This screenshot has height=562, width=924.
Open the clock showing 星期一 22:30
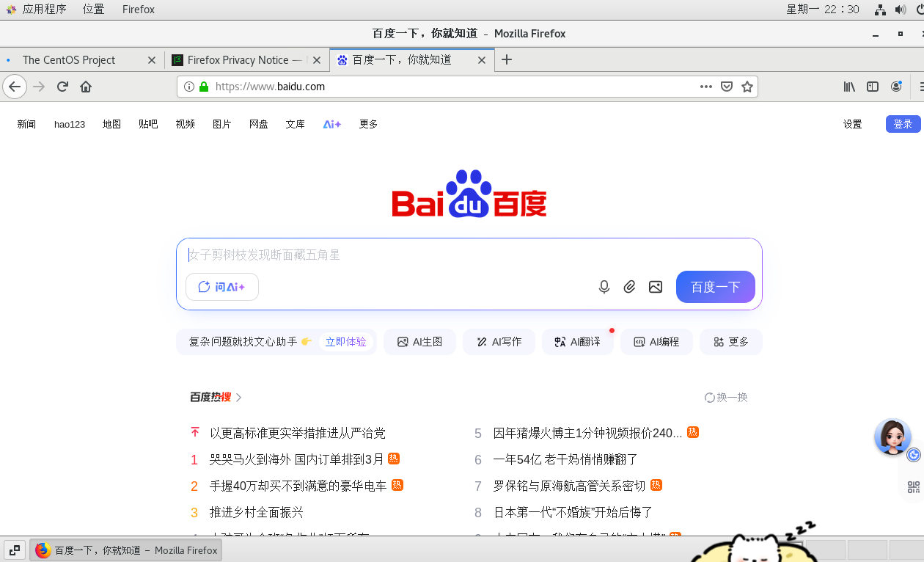point(823,10)
